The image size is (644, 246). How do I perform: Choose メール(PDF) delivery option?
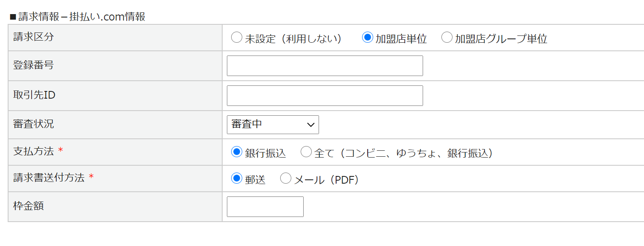(285, 179)
